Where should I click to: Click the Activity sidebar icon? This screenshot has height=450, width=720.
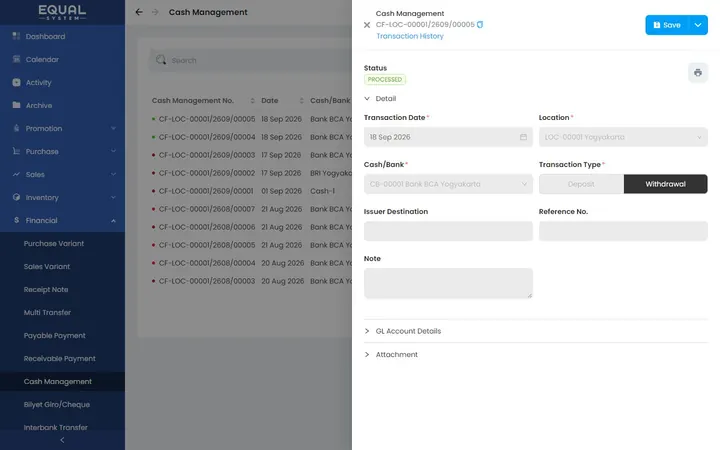point(17,82)
